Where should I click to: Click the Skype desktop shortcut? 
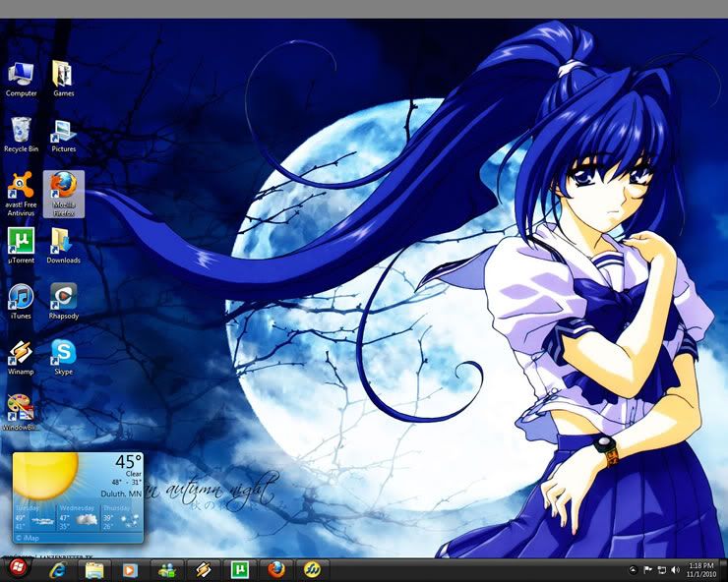(63, 358)
